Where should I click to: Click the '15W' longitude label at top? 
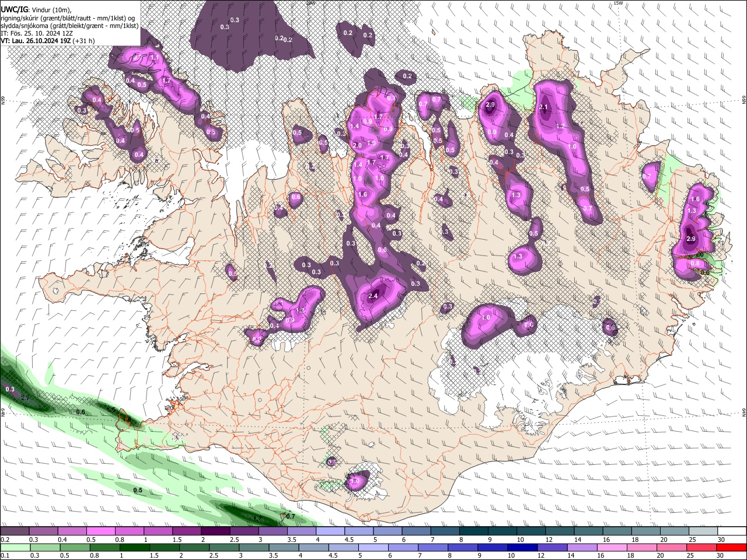pyautogui.click(x=618, y=3)
